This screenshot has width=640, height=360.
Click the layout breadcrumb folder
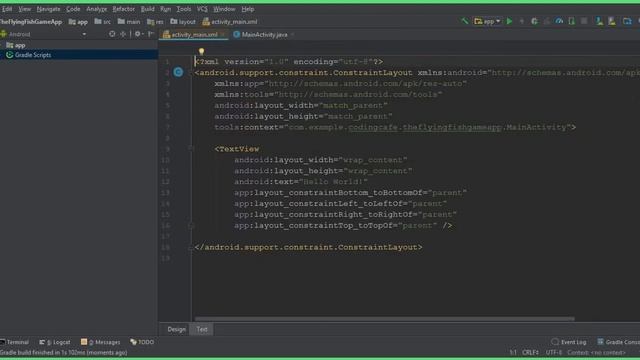pyautogui.click(x=183, y=22)
